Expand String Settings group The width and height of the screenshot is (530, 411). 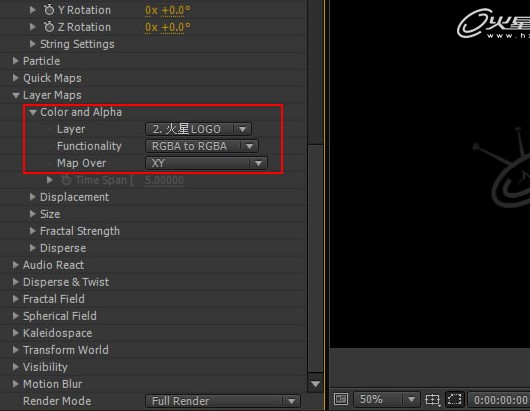33,44
